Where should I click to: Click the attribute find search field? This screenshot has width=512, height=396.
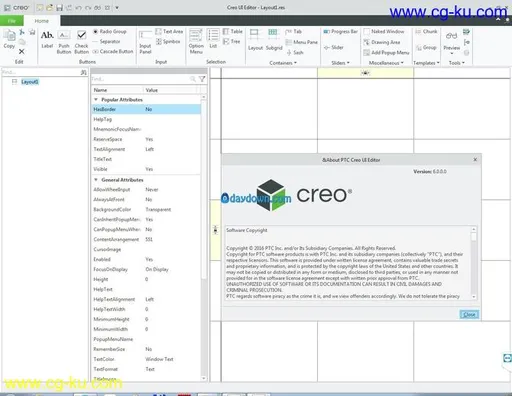(x=140, y=79)
